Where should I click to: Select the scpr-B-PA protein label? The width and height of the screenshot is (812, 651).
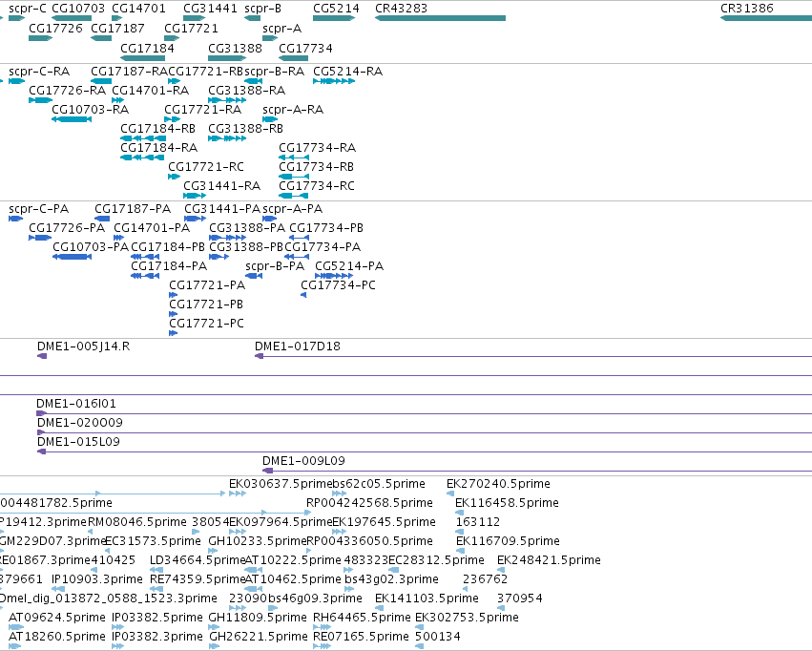(275, 266)
